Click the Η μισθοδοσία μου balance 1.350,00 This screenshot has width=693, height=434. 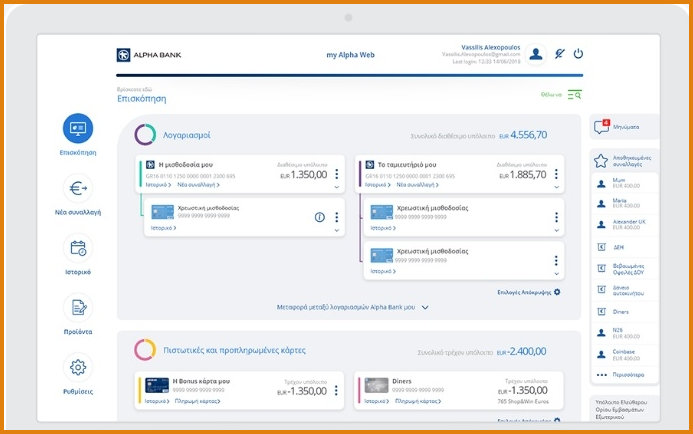[x=304, y=175]
